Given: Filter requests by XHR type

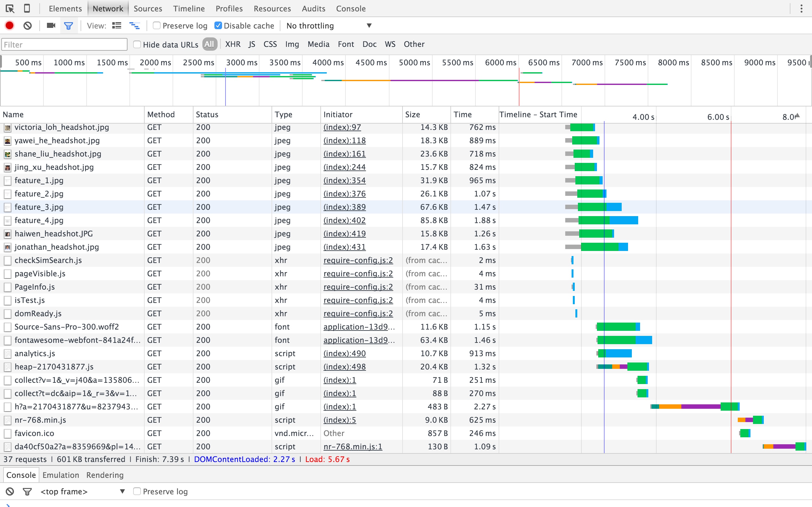Looking at the screenshot, I should pyautogui.click(x=233, y=44).
